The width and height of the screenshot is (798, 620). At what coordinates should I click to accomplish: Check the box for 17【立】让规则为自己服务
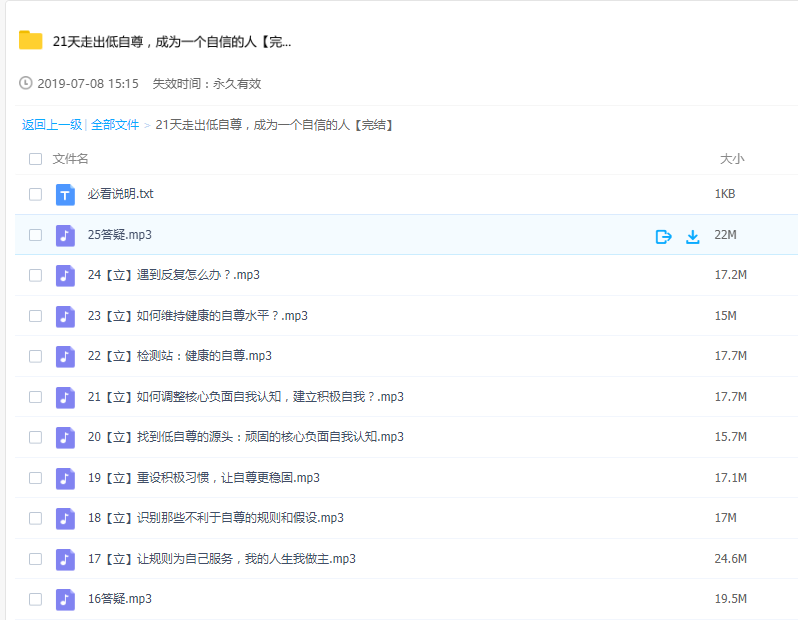point(36,558)
